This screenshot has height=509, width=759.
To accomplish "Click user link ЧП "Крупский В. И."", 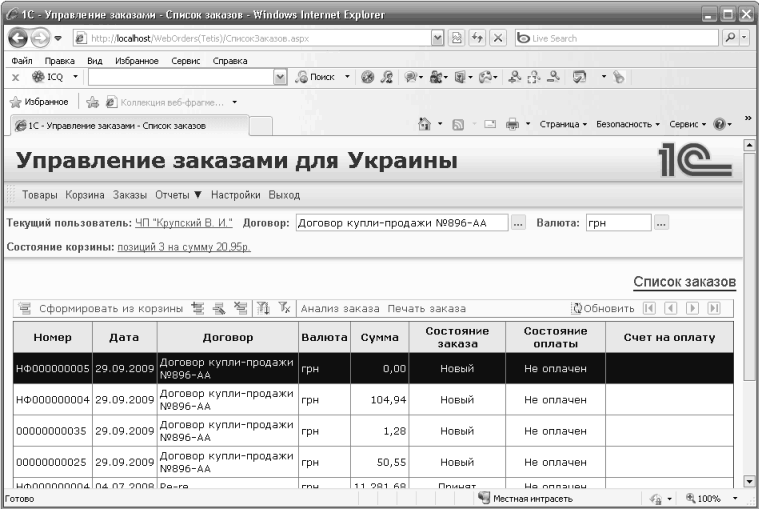I will [183, 223].
